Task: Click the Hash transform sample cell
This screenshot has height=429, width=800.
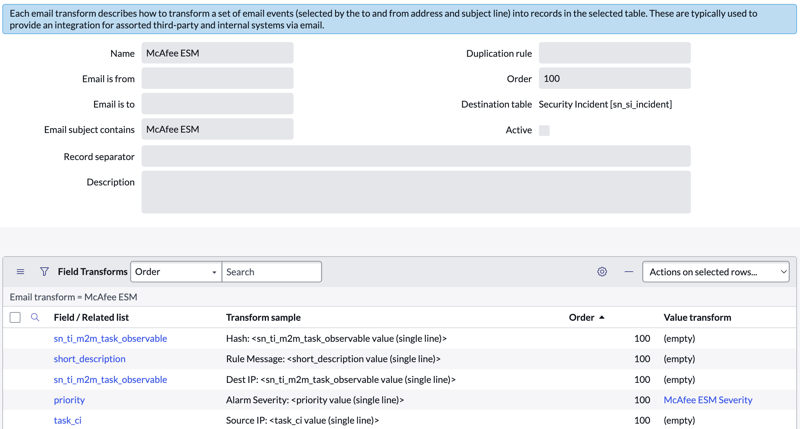Action: tap(336, 338)
